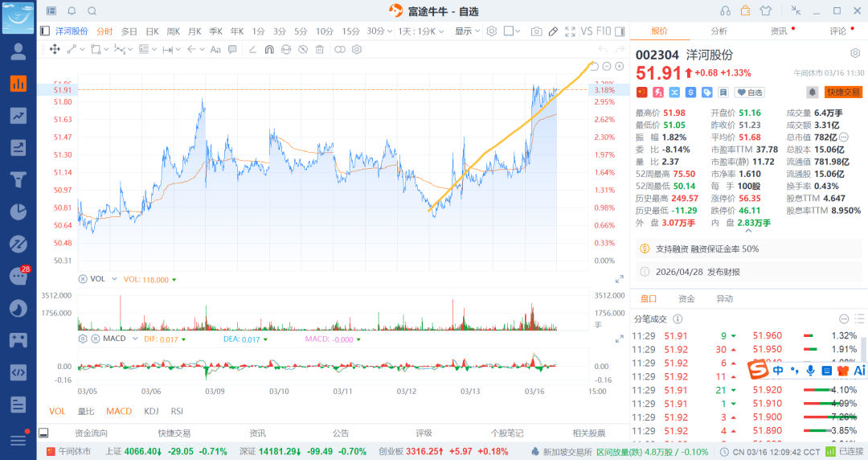Expand the VOL indicator dropdown
This screenshot has height=460, width=868.
pyautogui.click(x=115, y=279)
